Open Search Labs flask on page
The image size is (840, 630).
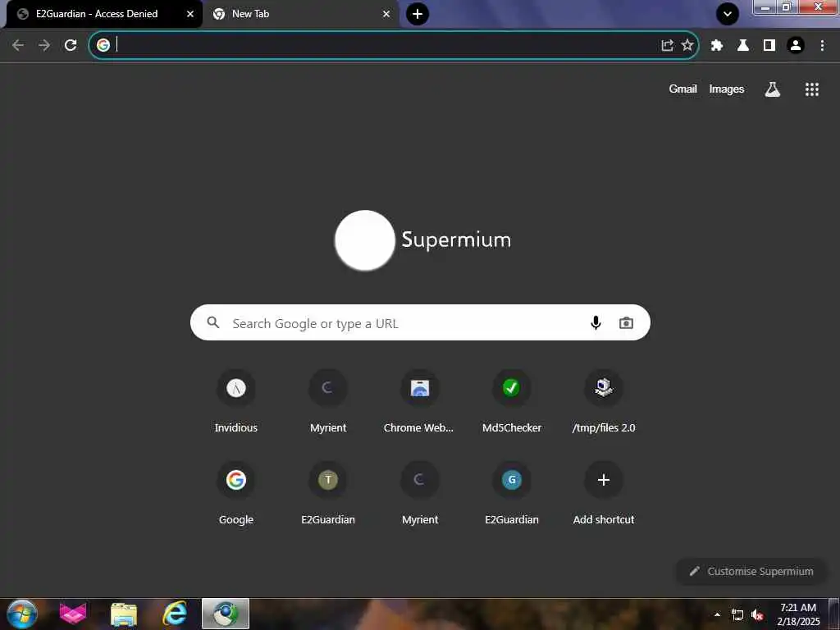pos(773,89)
